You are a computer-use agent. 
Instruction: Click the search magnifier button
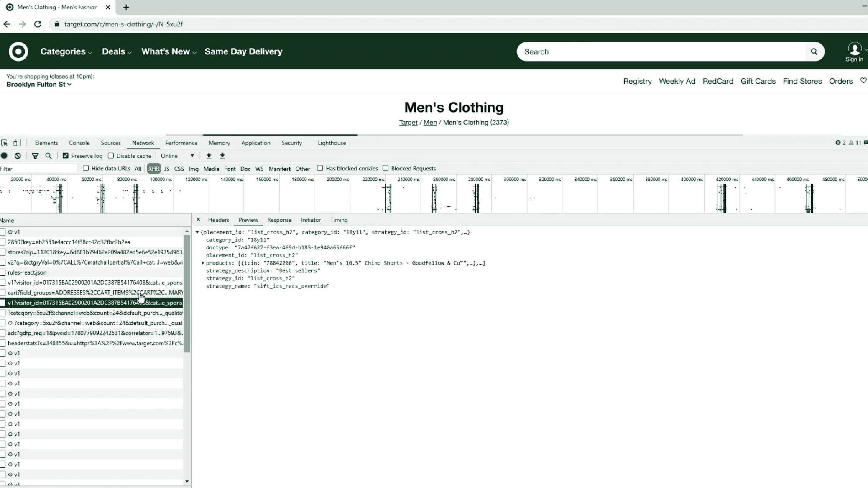coord(814,51)
